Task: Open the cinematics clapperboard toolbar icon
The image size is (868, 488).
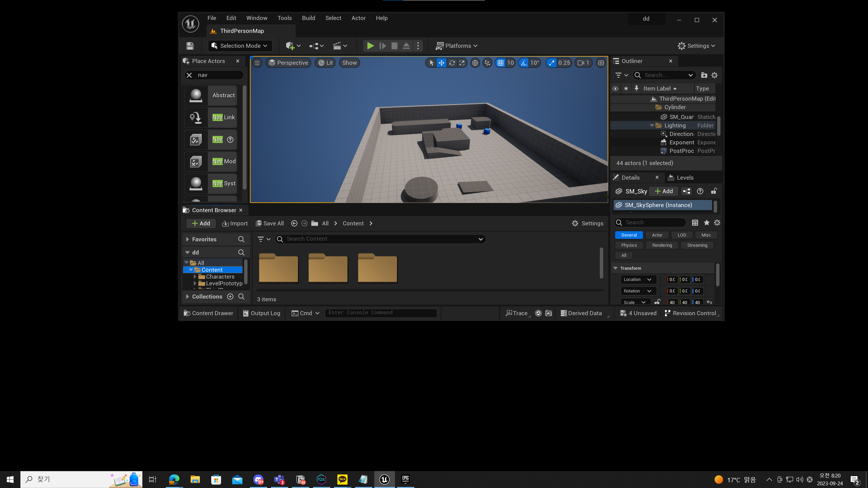Action: [x=337, y=46]
